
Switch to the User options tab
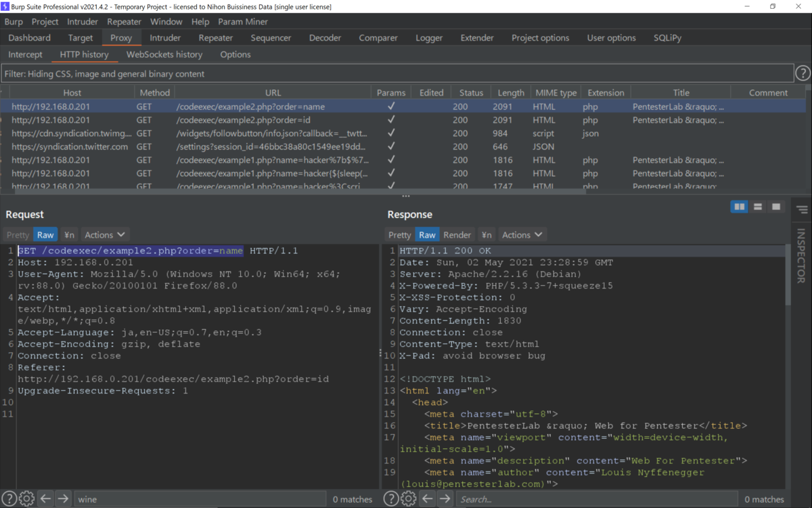tap(611, 38)
